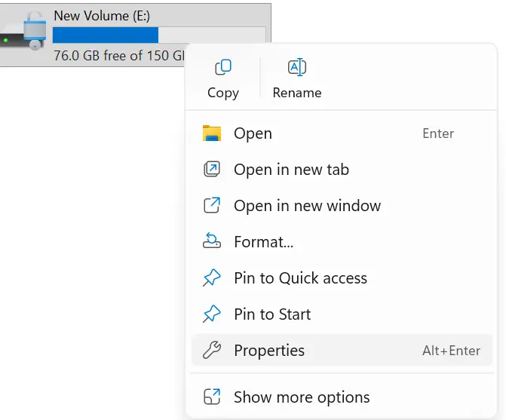Click the wrench icon beside Properties
Image resolution: width=506 pixels, height=420 pixels.
click(x=212, y=351)
